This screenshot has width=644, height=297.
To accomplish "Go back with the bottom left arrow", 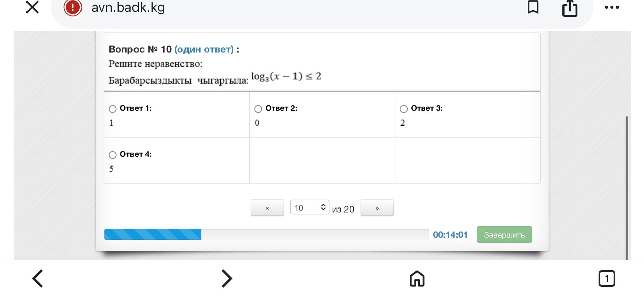I will 38,278.
